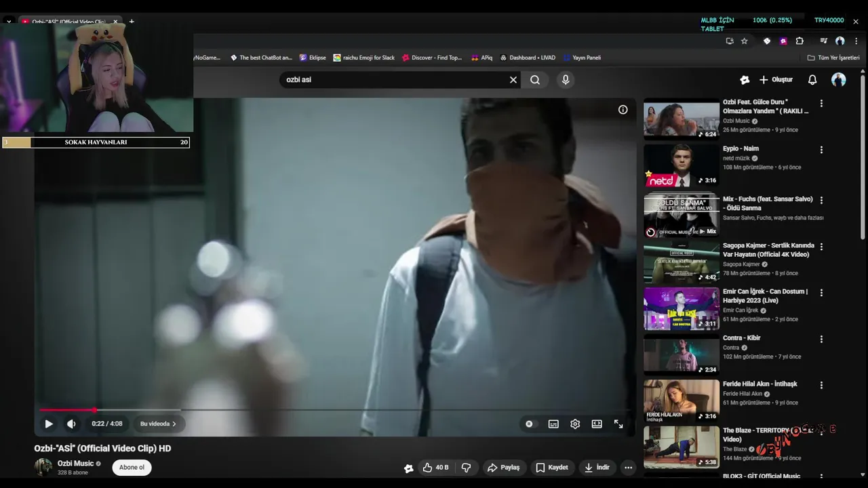Open a new browser tab with plus
The image size is (868, 488).
pos(132,22)
